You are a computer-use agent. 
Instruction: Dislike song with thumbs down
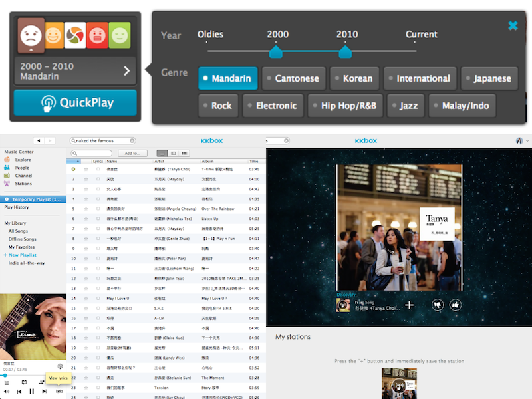coord(438,305)
